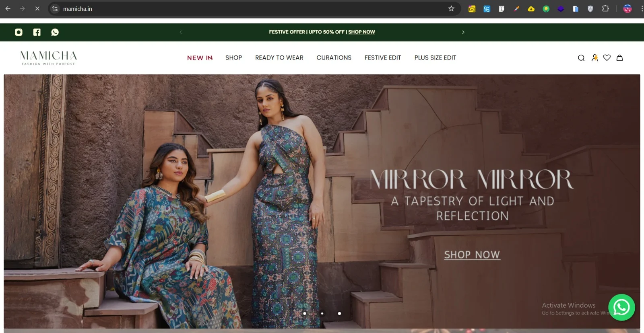Open yellow email finder extension icon

pos(472,9)
